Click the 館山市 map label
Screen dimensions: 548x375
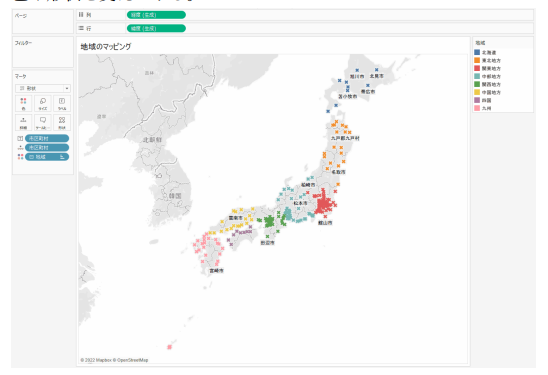325,222
